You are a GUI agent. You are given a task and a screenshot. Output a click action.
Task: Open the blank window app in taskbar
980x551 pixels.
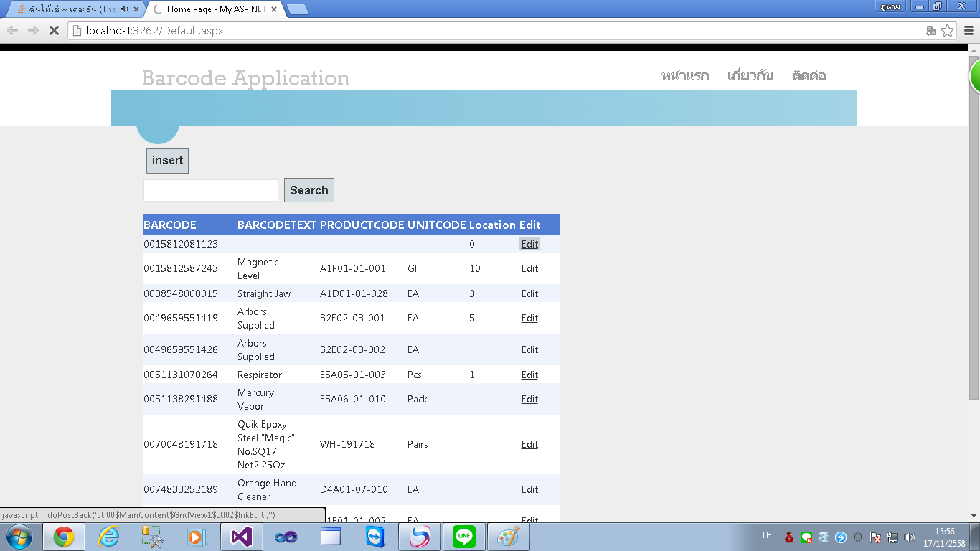point(331,537)
